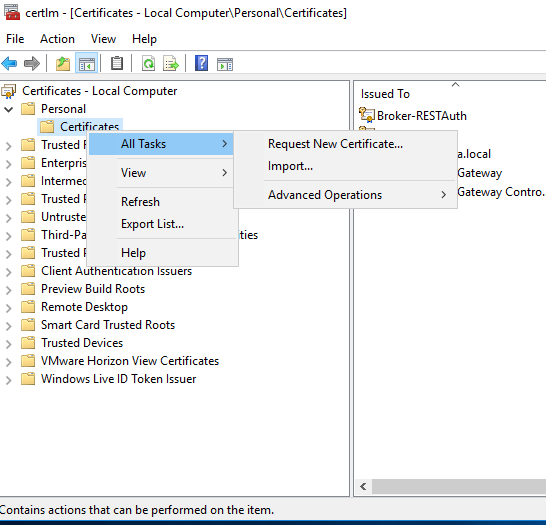Screen dimensions: 546x525
Task: Click the Export List toolbar icon
Action: (x=171, y=64)
